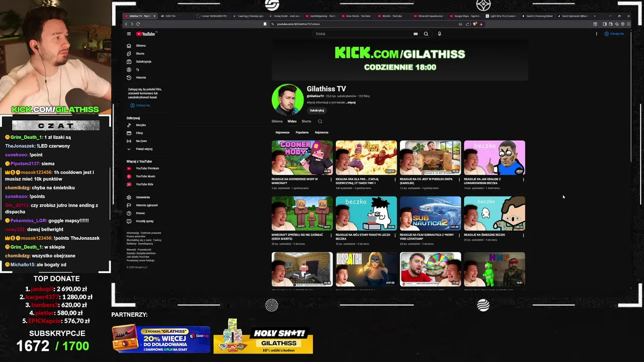
Task: Open the CaseHug GILATHISS partner banner
Action: click(x=161, y=339)
